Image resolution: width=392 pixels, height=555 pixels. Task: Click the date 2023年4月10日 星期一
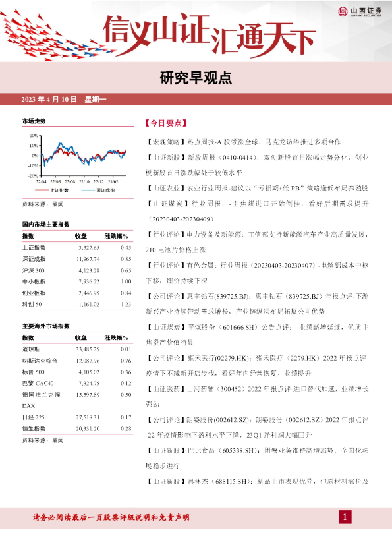point(64,100)
